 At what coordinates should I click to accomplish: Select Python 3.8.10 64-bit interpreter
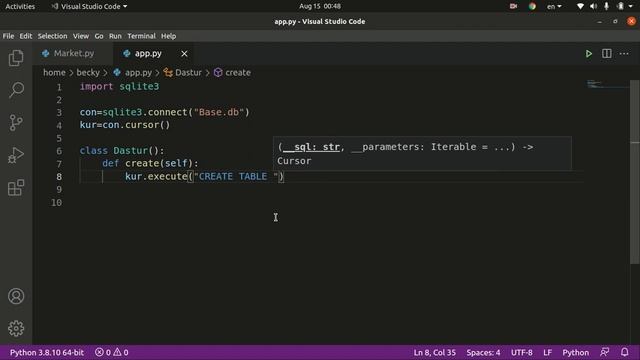[47, 352]
